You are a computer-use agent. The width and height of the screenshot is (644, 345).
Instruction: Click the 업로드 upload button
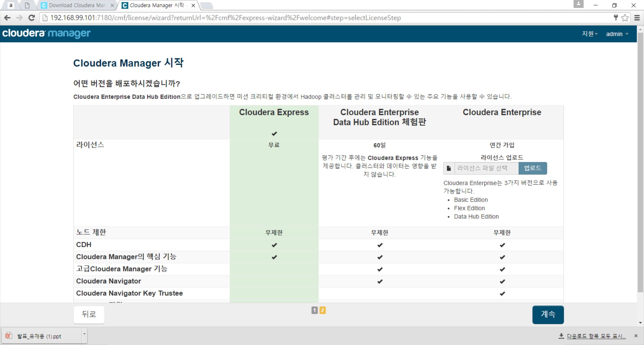(x=533, y=168)
